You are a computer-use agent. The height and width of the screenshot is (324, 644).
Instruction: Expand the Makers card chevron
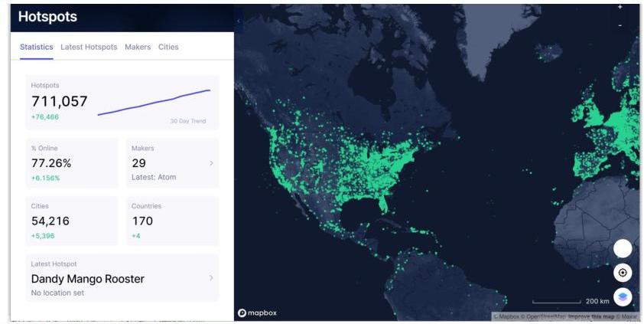pyautogui.click(x=211, y=163)
